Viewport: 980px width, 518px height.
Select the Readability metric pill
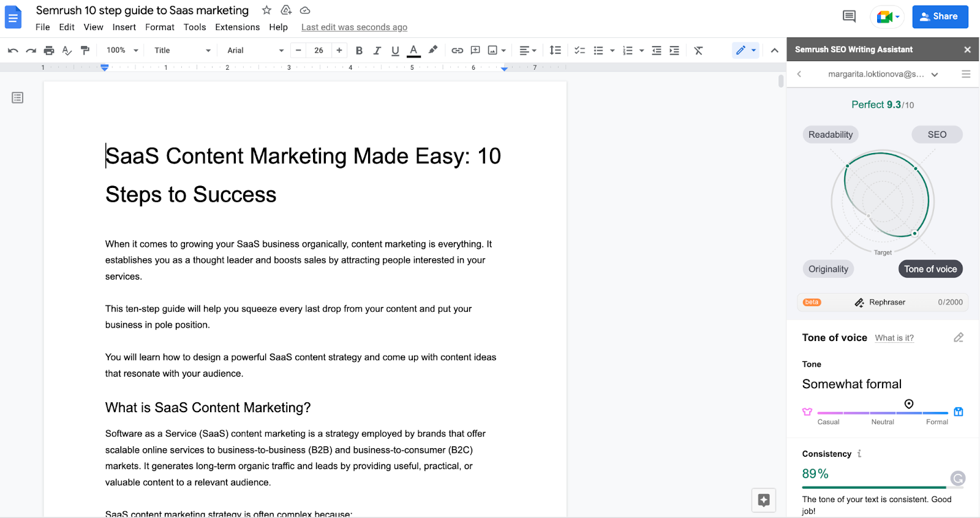pyautogui.click(x=831, y=135)
